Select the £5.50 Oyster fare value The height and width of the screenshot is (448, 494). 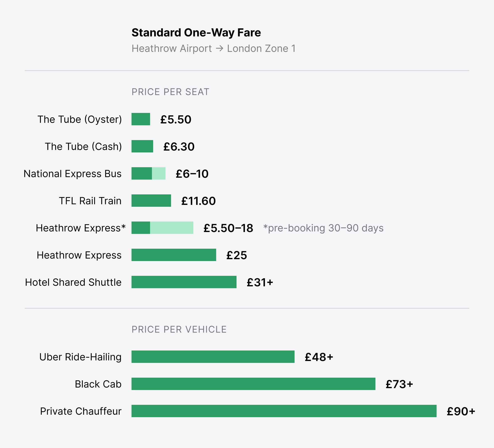click(x=176, y=120)
